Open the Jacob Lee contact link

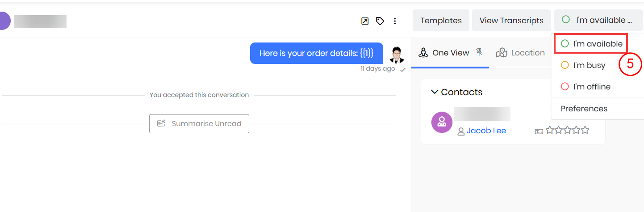pos(486,131)
